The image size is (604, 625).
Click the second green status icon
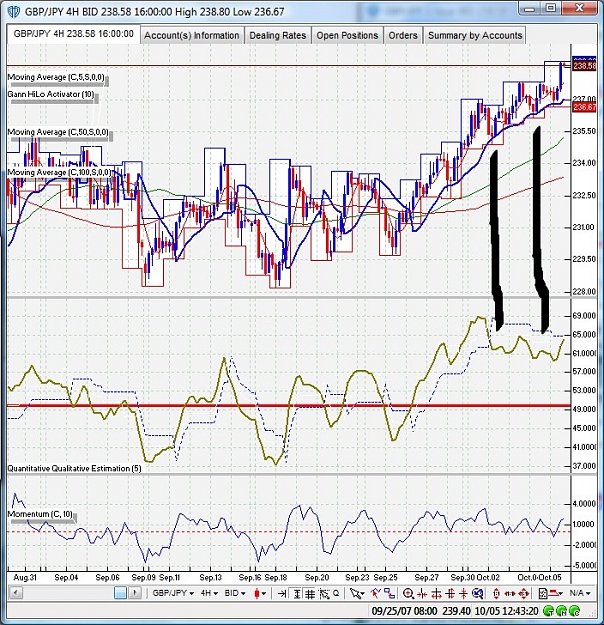561,611
